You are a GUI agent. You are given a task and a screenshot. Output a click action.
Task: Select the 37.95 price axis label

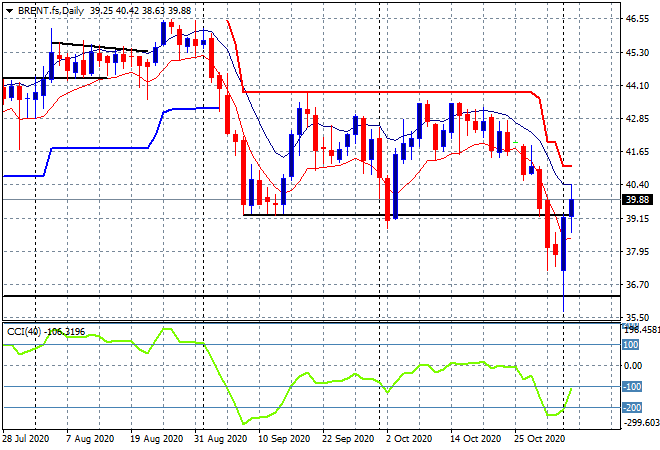[x=637, y=252]
